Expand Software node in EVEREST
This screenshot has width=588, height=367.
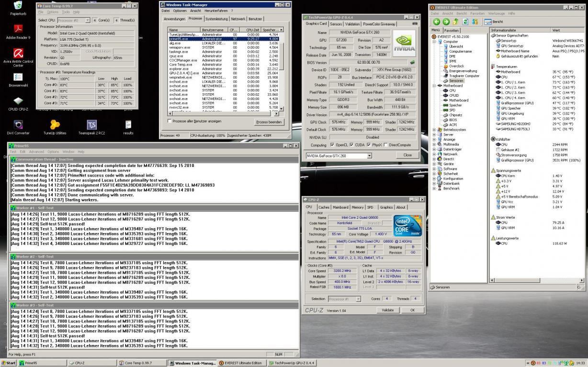[434, 169]
